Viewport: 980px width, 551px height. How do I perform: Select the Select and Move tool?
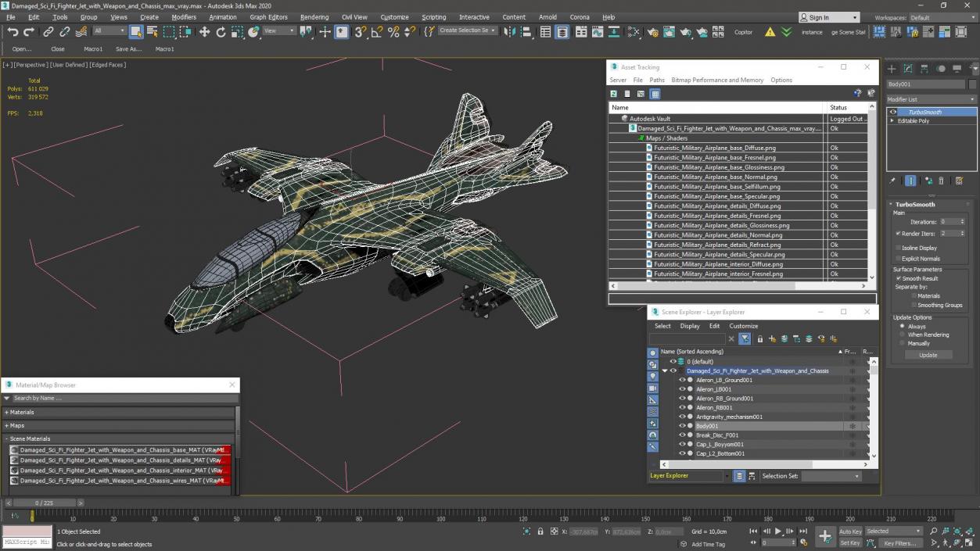point(203,32)
